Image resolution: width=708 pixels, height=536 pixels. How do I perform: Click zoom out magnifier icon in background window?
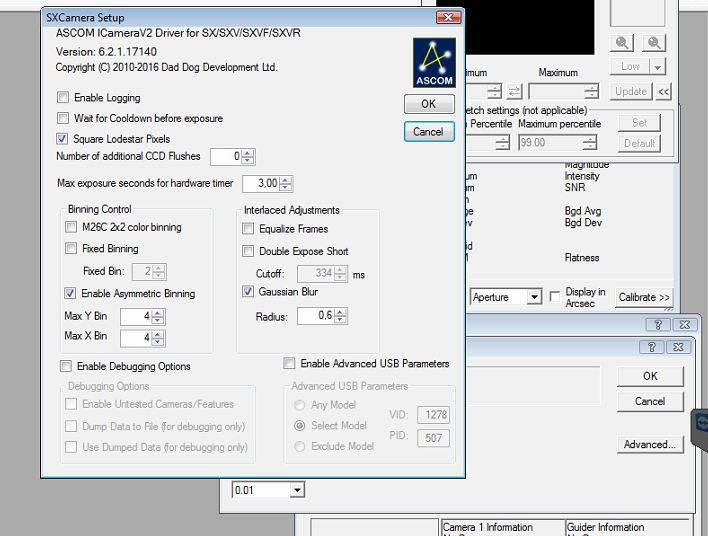(654, 43)
